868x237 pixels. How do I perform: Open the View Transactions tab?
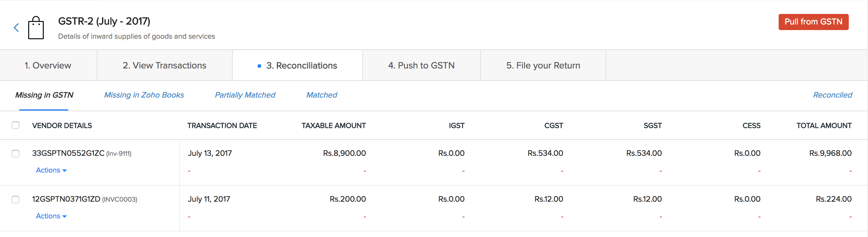[164, 65]
